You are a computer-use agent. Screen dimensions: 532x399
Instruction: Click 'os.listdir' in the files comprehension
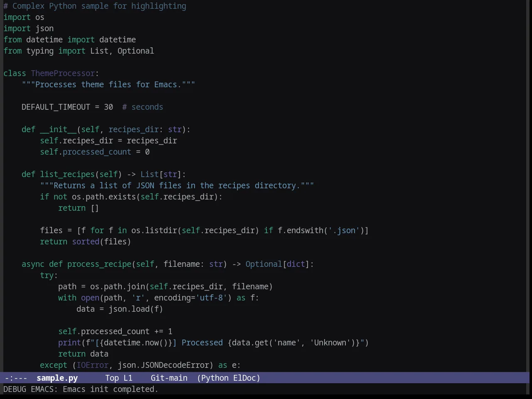[154, 230]
